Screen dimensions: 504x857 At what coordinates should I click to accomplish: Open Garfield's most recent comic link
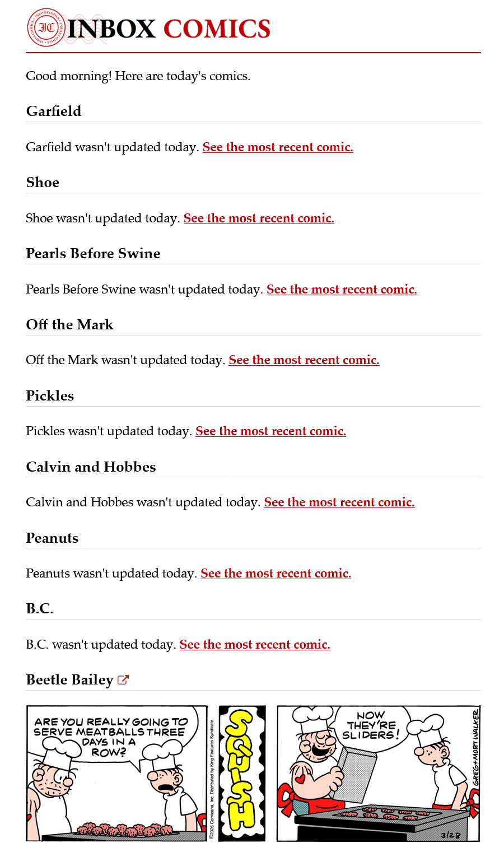click(x=278, y=147)
